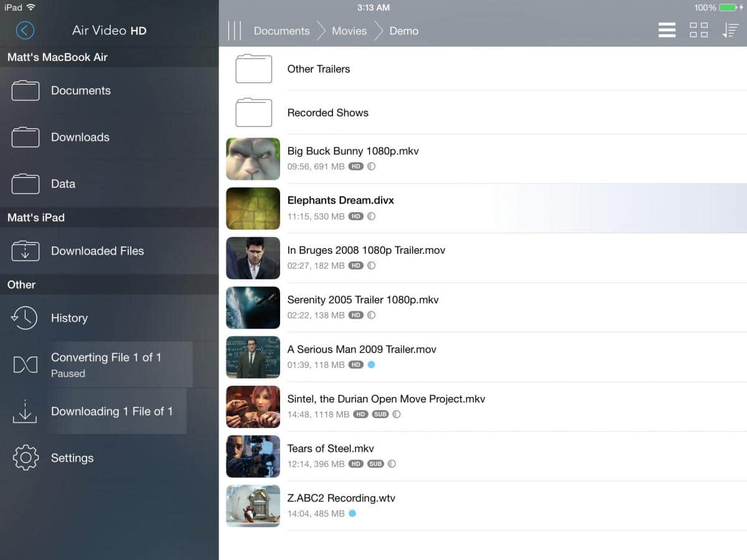
Task: Open the Recorded Shows folder
Action: click(327, 113)
